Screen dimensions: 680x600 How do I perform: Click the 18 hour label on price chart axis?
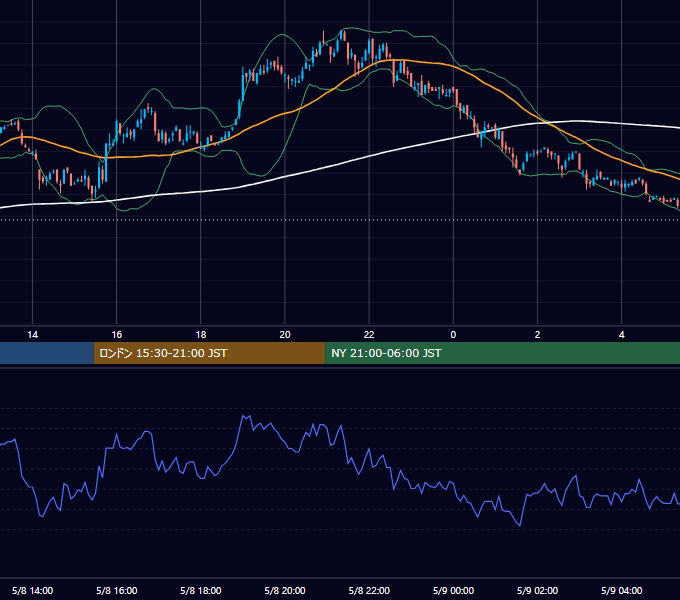(201, 335)
